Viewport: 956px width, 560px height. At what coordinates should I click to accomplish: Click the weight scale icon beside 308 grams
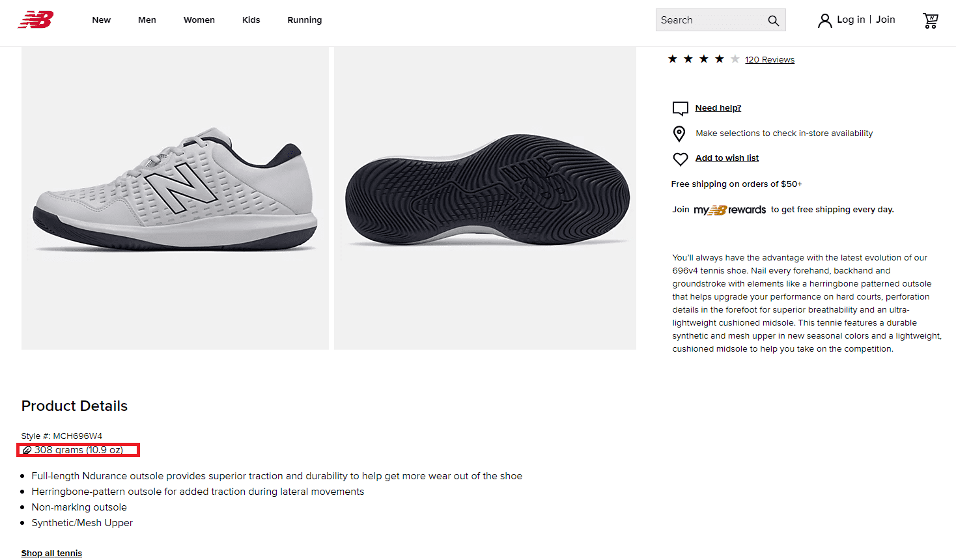click(x=27, y=449)
